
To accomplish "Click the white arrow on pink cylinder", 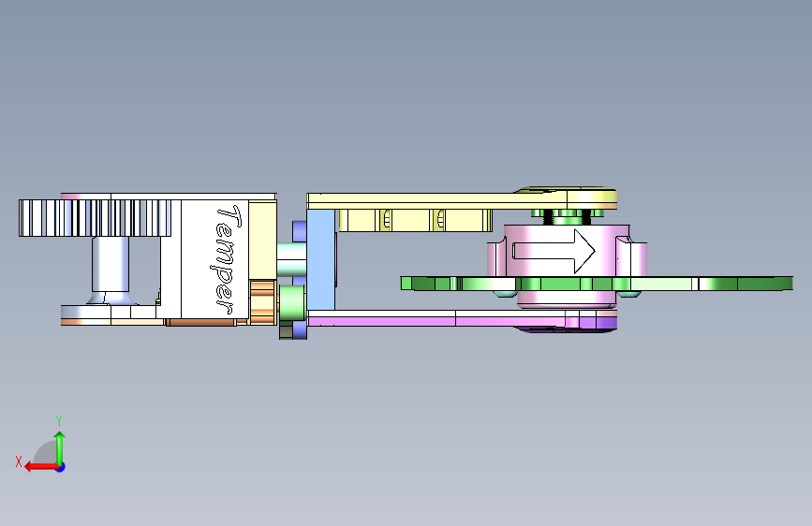I will (x=554, y=251).
